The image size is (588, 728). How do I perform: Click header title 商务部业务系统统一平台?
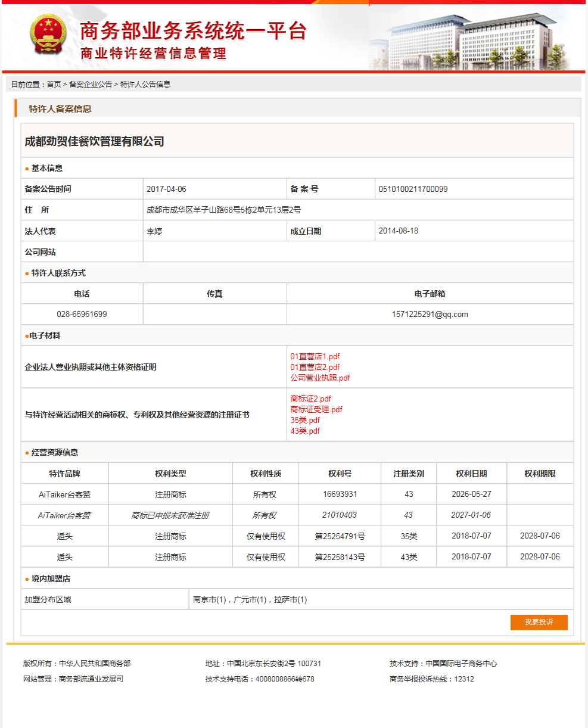click(193, 31)
